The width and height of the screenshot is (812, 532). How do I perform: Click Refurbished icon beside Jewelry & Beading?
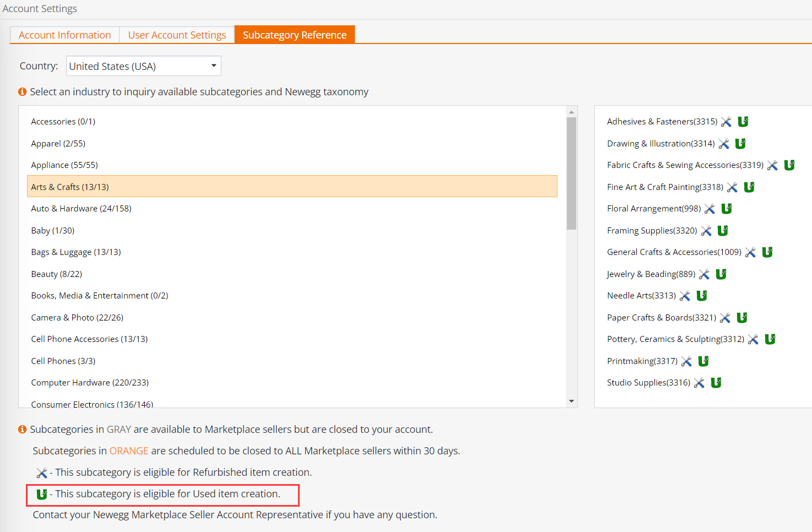[704, 274]
